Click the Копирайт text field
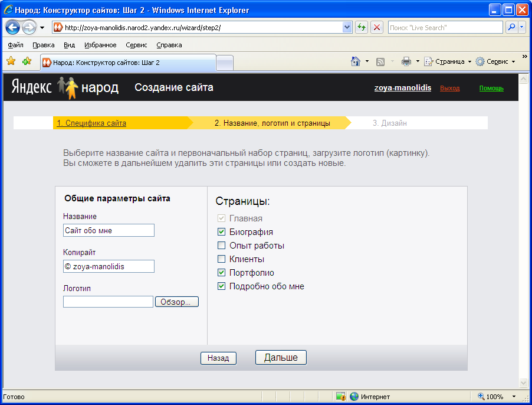Screen dimensions: 532x405 tap(109, 266)
